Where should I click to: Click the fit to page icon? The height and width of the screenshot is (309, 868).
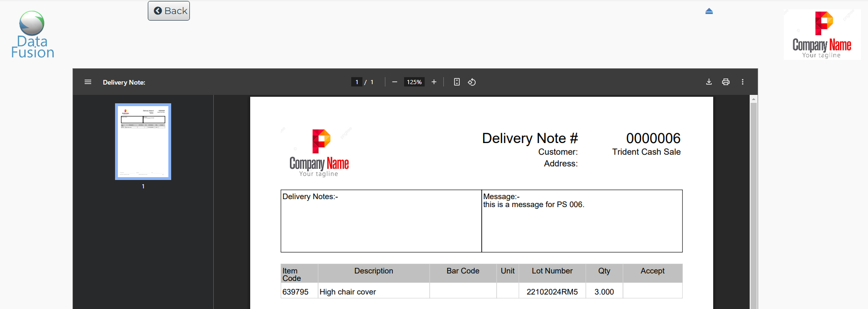click(457, 82)
